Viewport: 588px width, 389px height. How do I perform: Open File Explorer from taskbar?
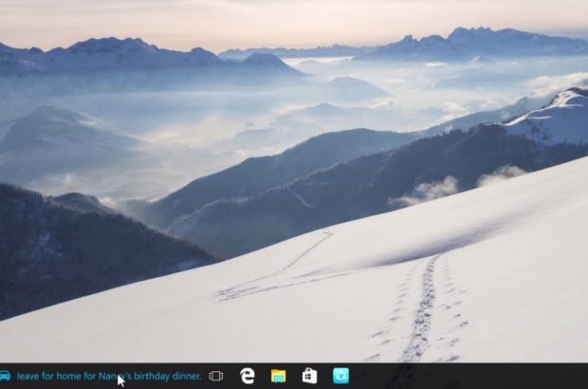tap(278, 376)
